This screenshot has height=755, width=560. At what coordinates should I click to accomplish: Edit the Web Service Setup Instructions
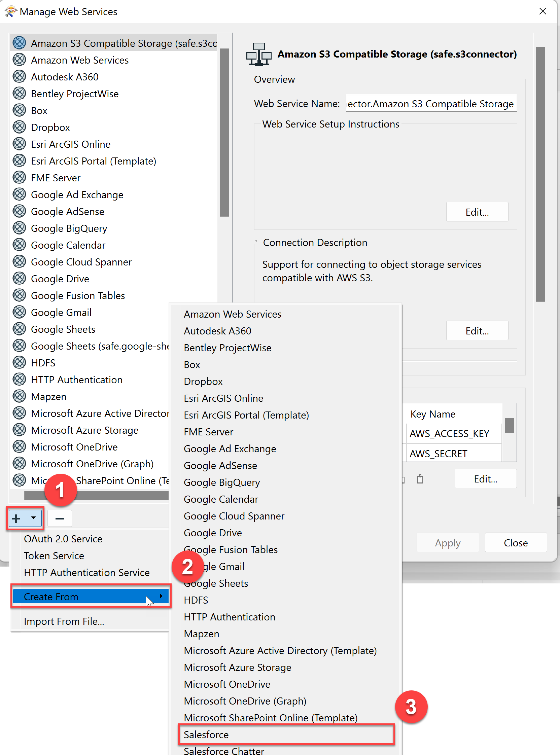[x=477, y=212]
